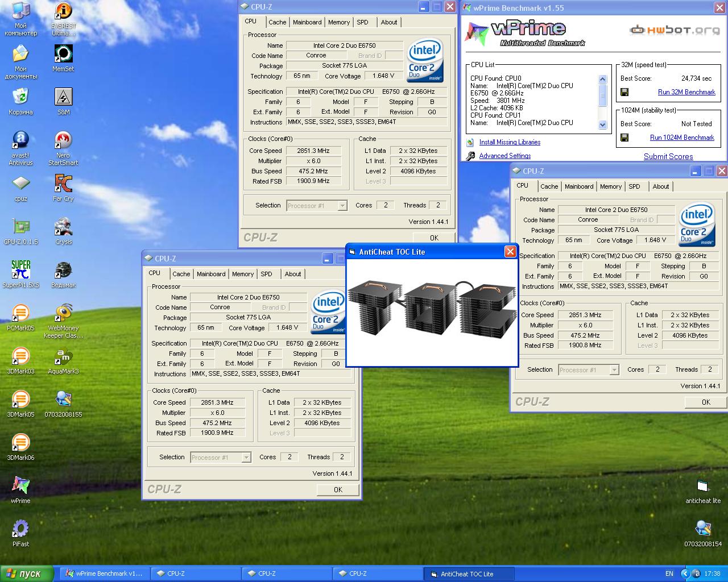Close the AntiCheat TOC Lite window
Viewport: 728px width, 582px height.
pyautogui.click(x=510, y=251)
